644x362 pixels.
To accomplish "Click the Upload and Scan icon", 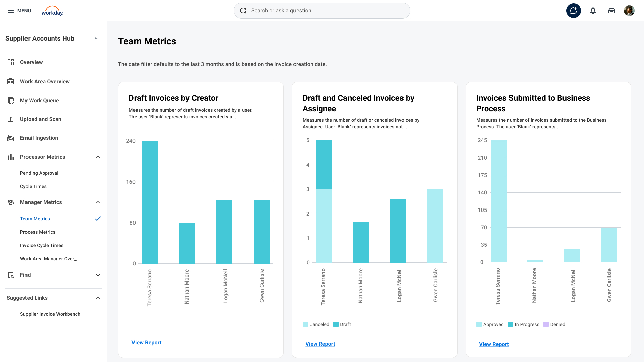I will click(11, 119).
